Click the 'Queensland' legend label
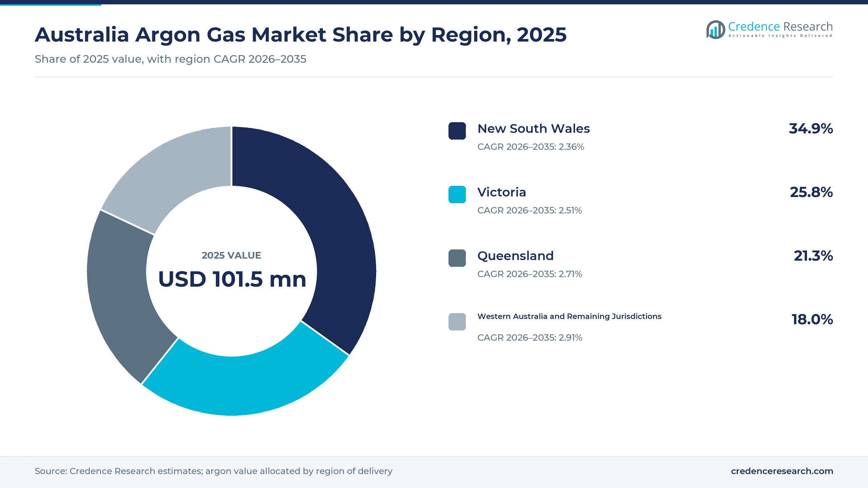This screenshot has width=868, height=488. pyautogui.click(x=515, y=256)
